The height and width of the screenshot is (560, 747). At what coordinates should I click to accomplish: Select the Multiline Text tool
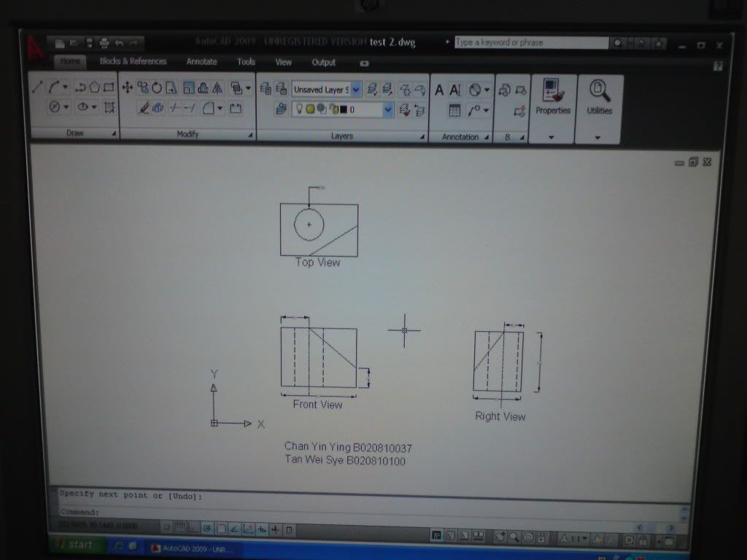[x=439, y=90]
